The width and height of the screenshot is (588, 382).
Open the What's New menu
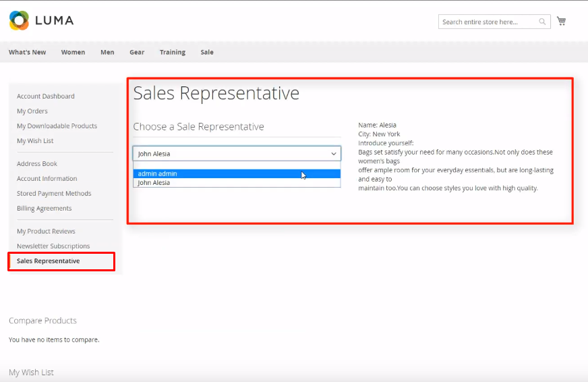(28, 53)
